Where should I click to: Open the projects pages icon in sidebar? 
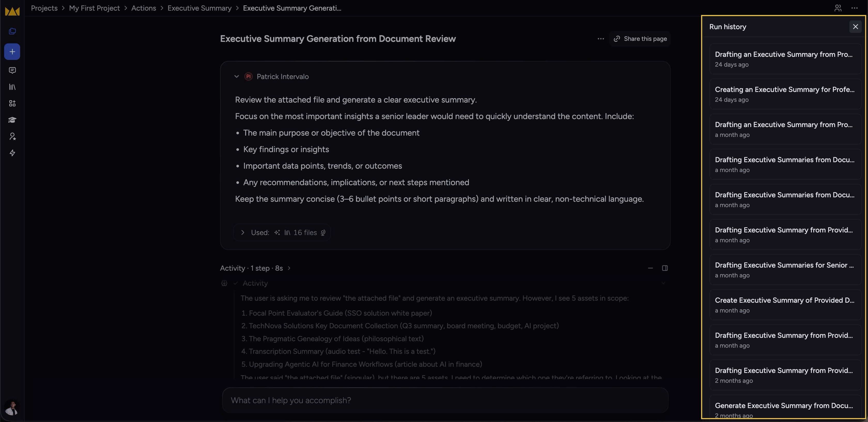coord(12,31)
